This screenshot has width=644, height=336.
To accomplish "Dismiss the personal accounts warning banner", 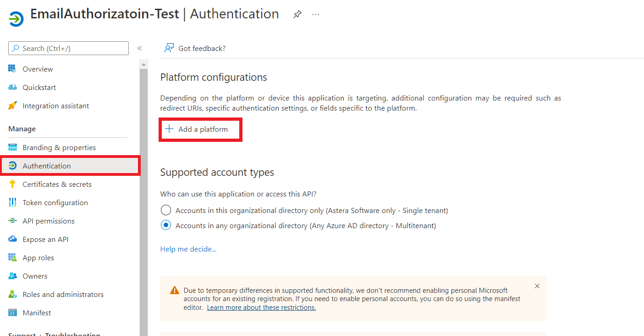I will click(x=537, y=286).
